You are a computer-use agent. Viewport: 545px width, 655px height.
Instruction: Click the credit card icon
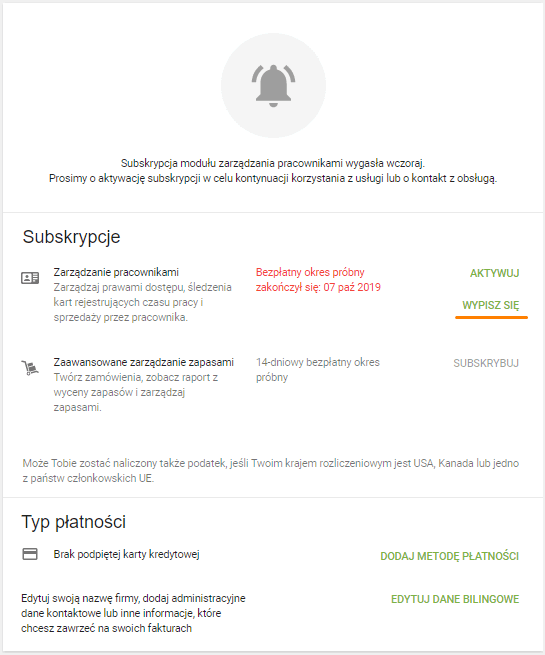(30, 554)
